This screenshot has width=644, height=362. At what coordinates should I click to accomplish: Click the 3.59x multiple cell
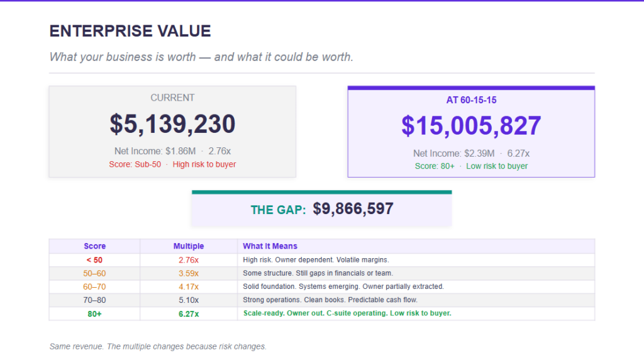pos(189,273)
